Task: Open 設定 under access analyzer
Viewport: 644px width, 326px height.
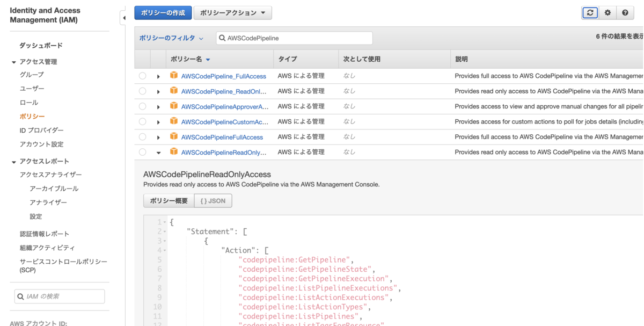Action: 35,217
